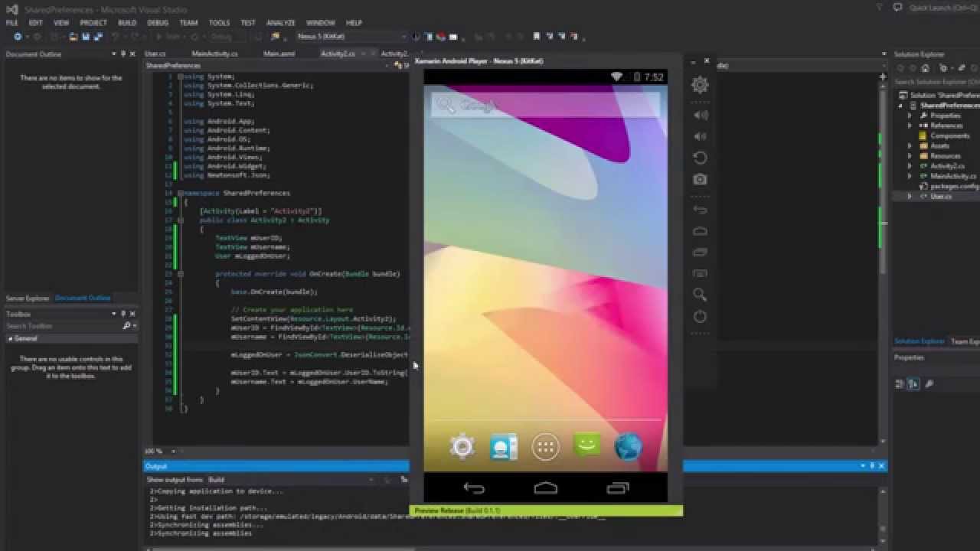The image size is (980, 551).
Task: Pin the Document Outline panel
Action: 121,54
